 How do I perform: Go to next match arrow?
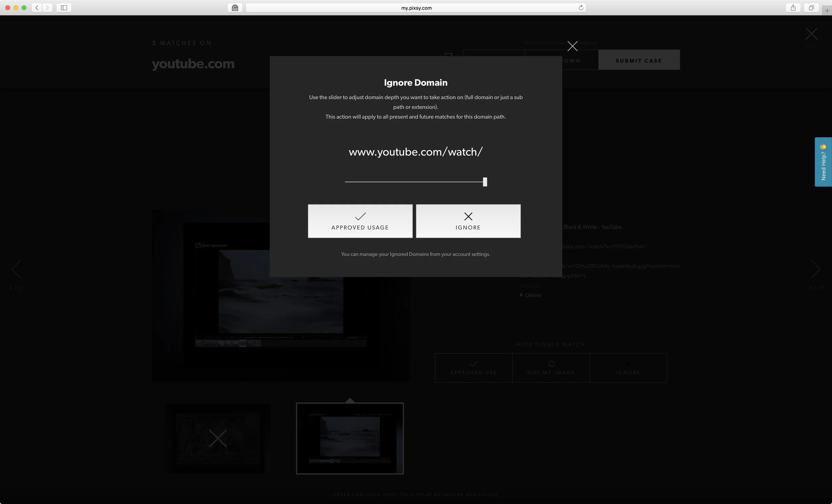click(x=815, y=269)
